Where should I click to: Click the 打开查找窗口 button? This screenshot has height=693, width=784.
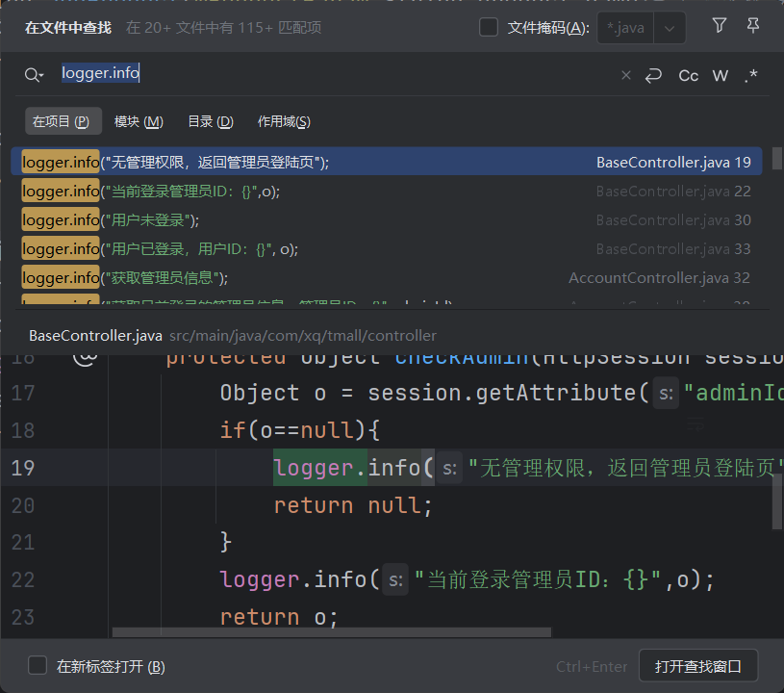coord(698,666)
